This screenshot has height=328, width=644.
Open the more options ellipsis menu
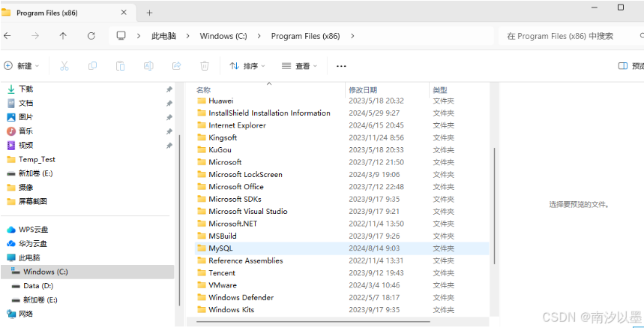point(342,66)
